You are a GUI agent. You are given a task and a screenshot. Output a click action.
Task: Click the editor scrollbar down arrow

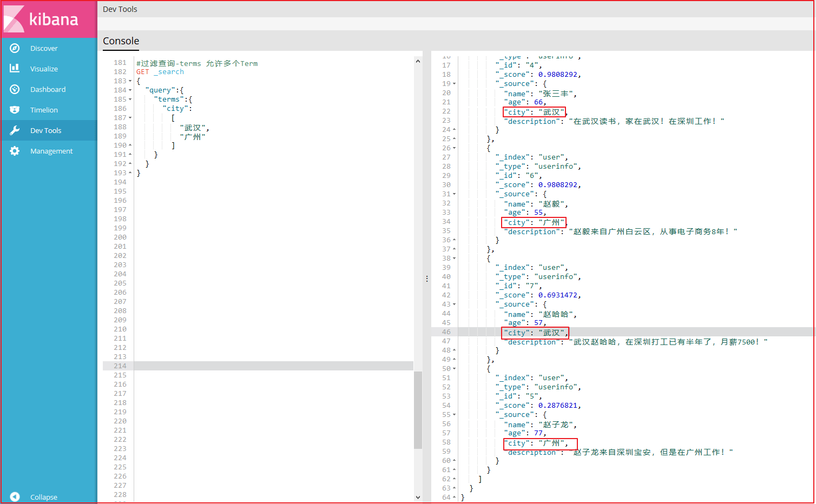[418, 497]
